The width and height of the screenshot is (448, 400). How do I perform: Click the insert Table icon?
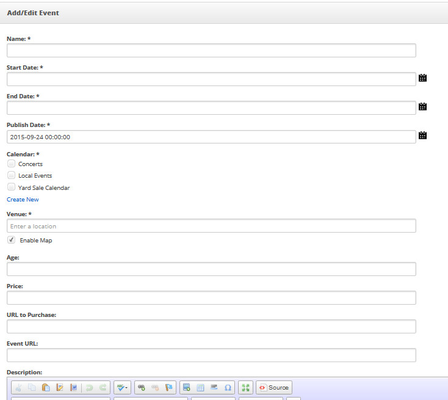pyautogui.click(x=200, y=387)
